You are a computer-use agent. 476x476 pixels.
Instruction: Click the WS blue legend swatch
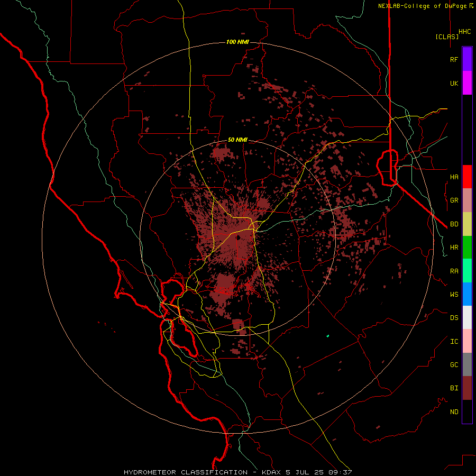pyautogui.click(x=467, y=294)
